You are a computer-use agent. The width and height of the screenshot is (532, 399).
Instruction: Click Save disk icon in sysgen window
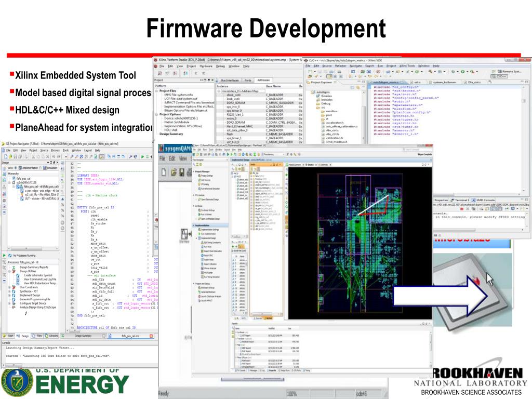pyautogui.click(x=182, y=172)
